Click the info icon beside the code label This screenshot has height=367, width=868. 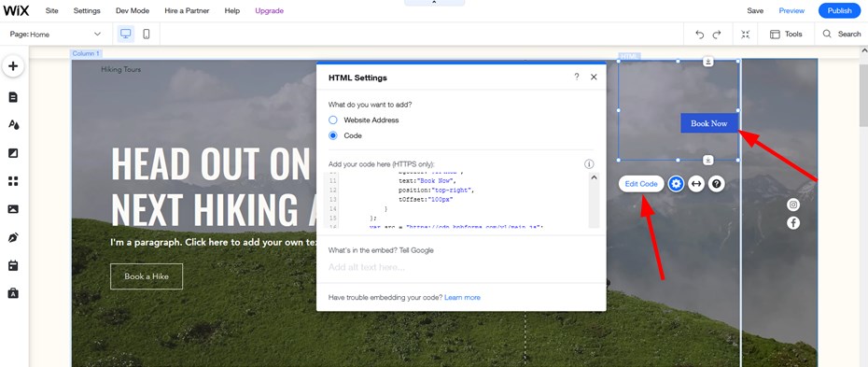[x=589, y=163]
